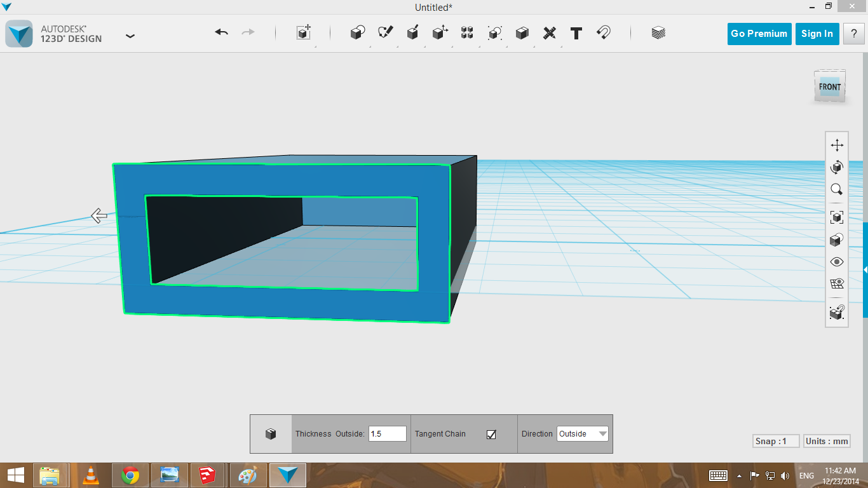Click the Tangent Chain label
This screenshot has height=488, width=868.
440,434
